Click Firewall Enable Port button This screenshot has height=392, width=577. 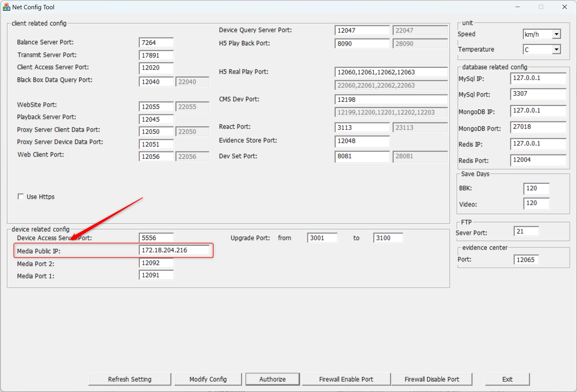click(346, 379)
